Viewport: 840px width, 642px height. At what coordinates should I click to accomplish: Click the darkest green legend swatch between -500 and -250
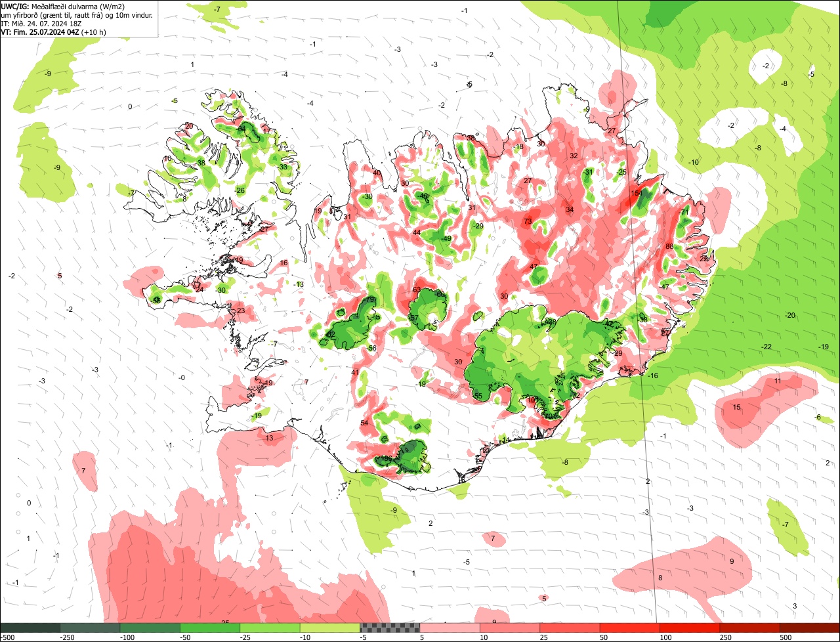[x=30, y=628]
